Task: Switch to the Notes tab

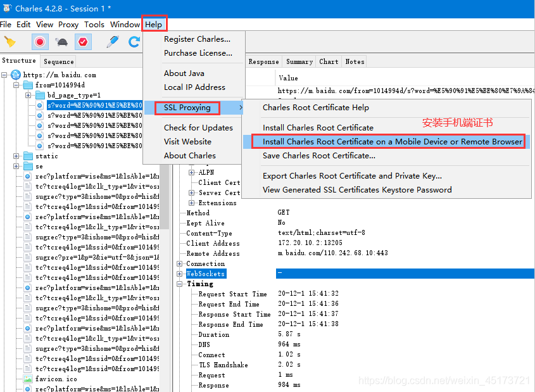Action: (355, 62)
